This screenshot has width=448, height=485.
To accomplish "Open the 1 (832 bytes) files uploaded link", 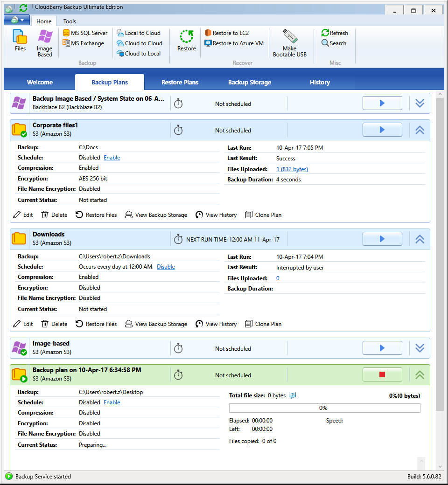I will [x=292, y=169].
